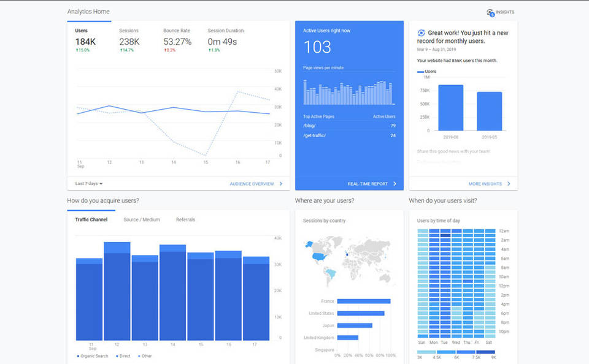This screenshot has height=364, width=589.
Task: Open the Audience Overview report link
Action: (x=252, y=184)
